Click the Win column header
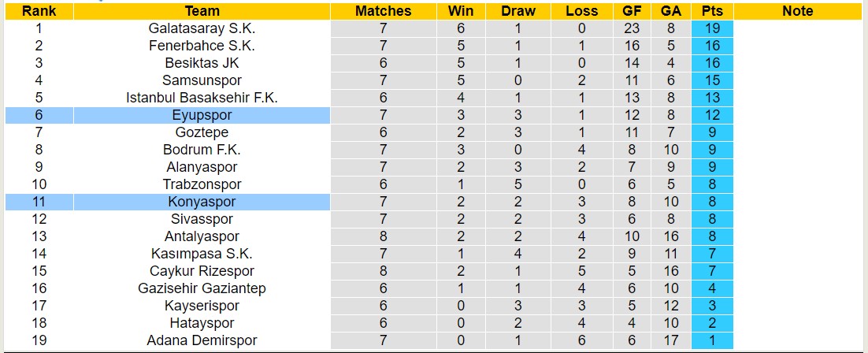Viewport: 868px width, 353px height. (461, 11)
